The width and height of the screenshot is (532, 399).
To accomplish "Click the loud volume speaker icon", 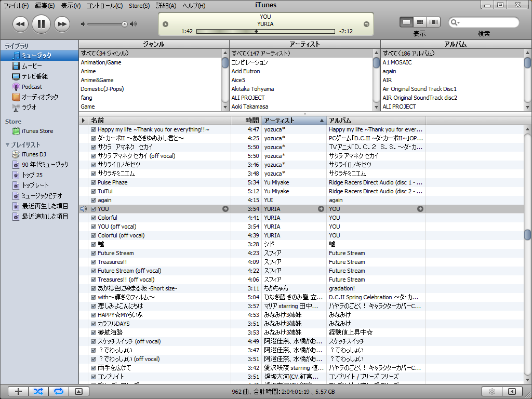I will 134,24.
